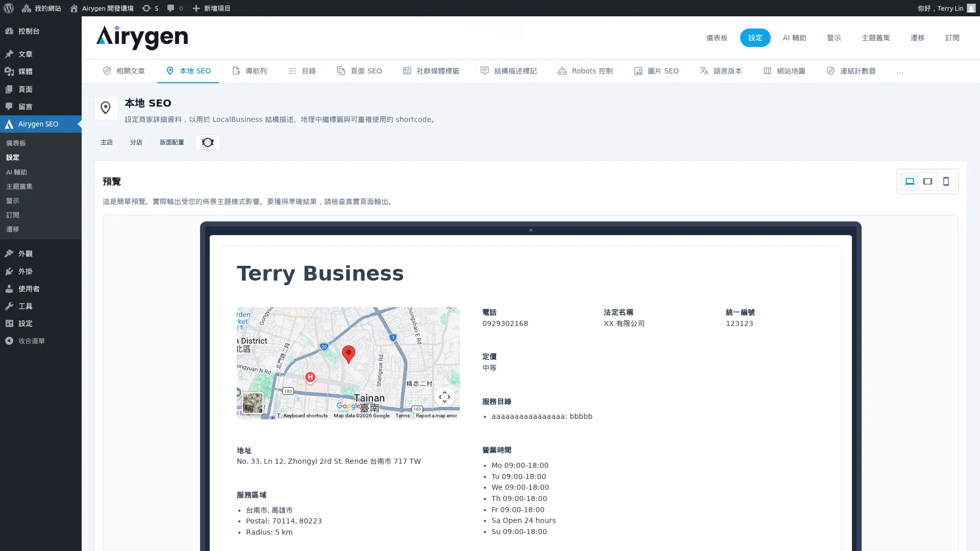Click the hospital marker on the map
The width and height of the screenshot is (980, 551).
[310, 377]
